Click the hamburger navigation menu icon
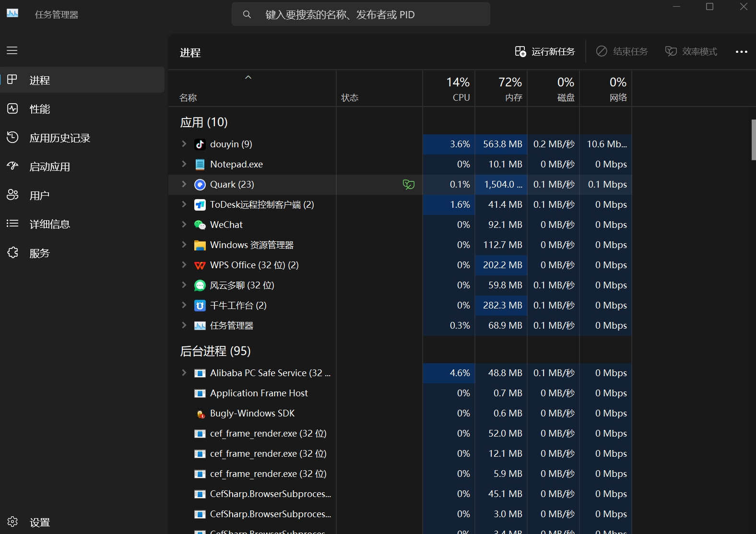The width and height of the screenshot is (756, 534). 12,50
